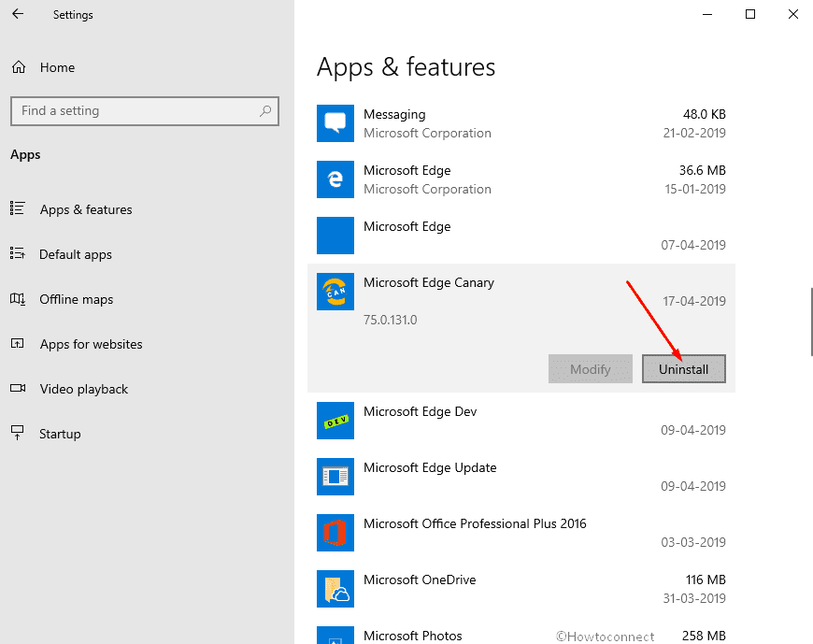Click the Apps & features heading
The width and height of the screenshot is (813, 644).
[x=406, y=67]
